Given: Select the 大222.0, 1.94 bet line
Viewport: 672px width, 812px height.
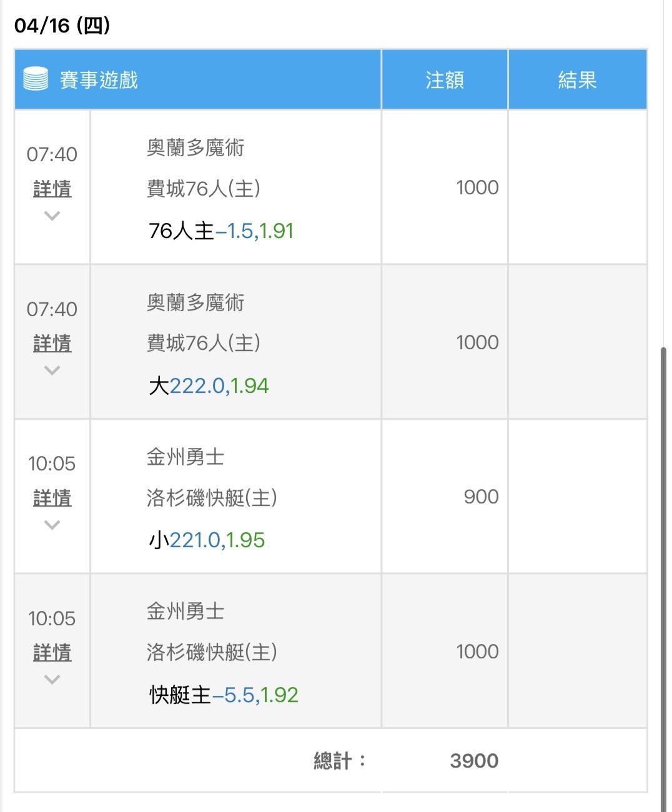Looking at the screenshot, I should 209,386.
